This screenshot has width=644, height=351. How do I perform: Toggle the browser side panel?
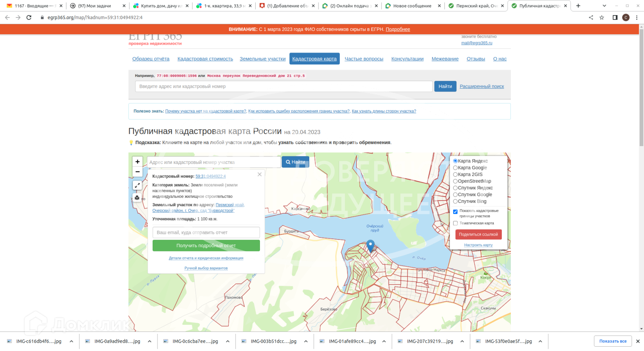615,18
